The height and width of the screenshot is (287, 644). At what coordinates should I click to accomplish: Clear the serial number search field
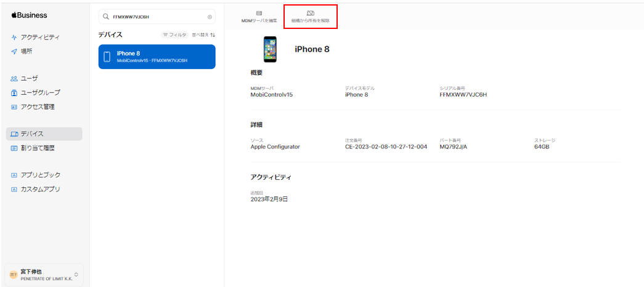pos(210,17)
